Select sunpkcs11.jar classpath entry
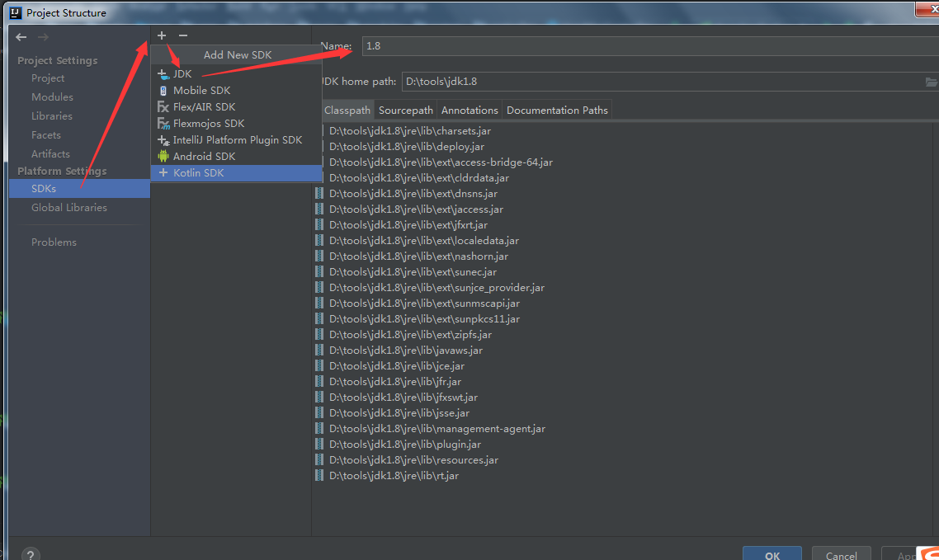 click(x=424, y=319)
